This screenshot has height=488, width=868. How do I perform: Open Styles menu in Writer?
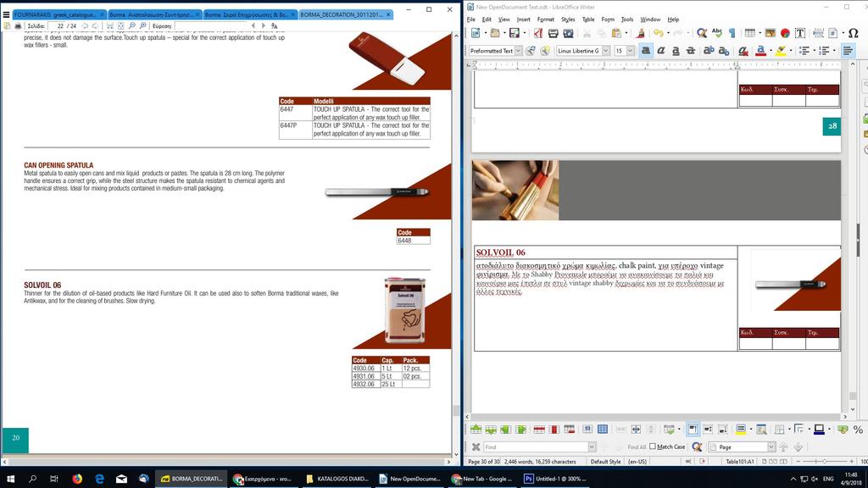[568, 19]
